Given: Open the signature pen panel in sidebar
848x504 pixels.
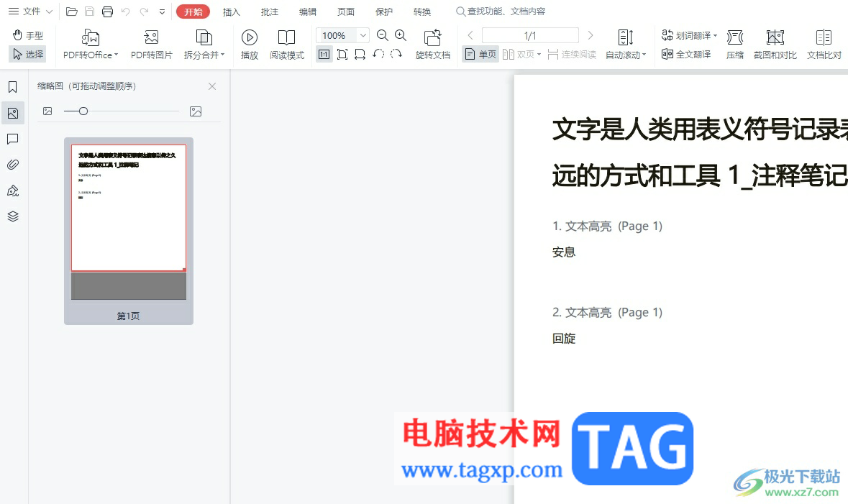Looking at the screenshot, I should pyautogui.click(x=13, y=191).
